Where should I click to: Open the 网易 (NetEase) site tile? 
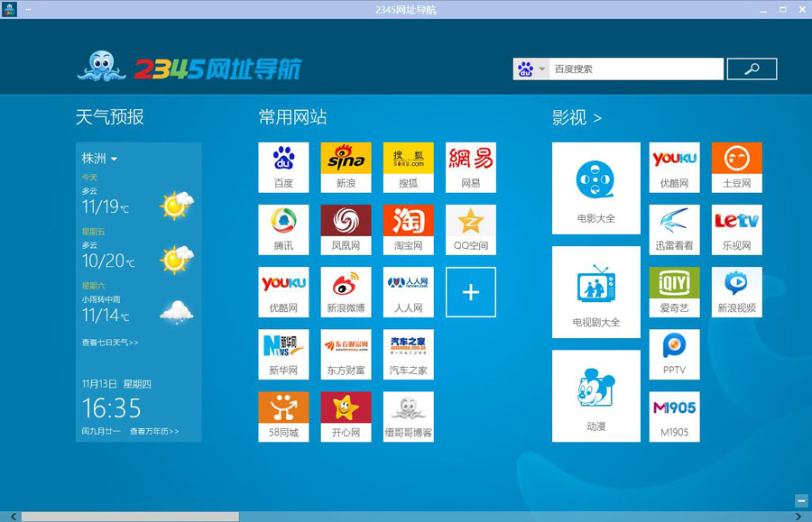click(471, 168)
